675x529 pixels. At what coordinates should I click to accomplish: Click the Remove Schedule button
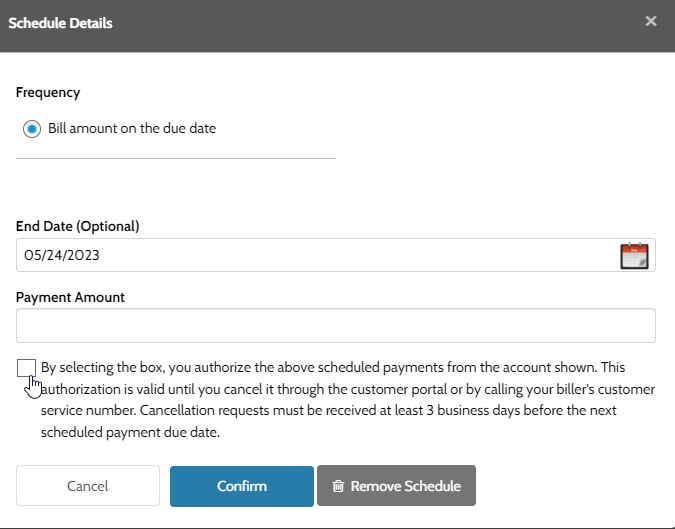pos(396,486)
